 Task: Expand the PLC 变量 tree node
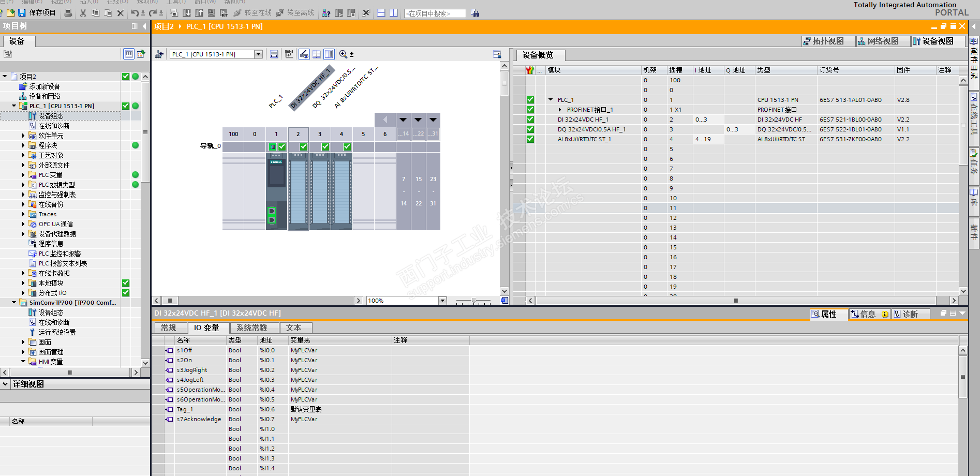(23, 175)
